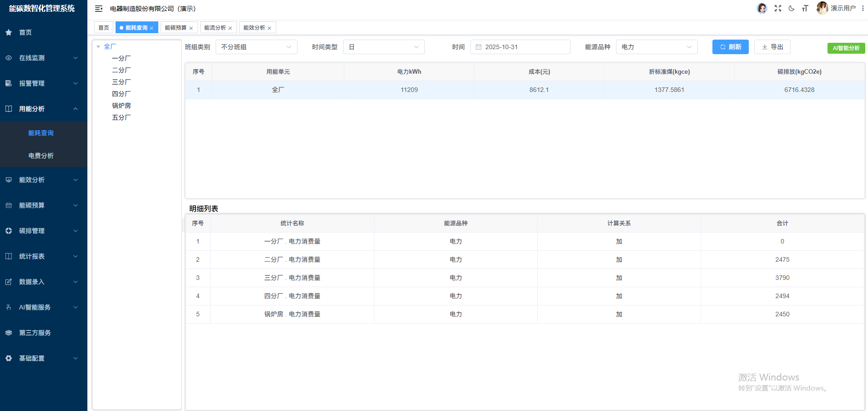
Task: Switch to the 能碳预算 tab
Action: 176,27
